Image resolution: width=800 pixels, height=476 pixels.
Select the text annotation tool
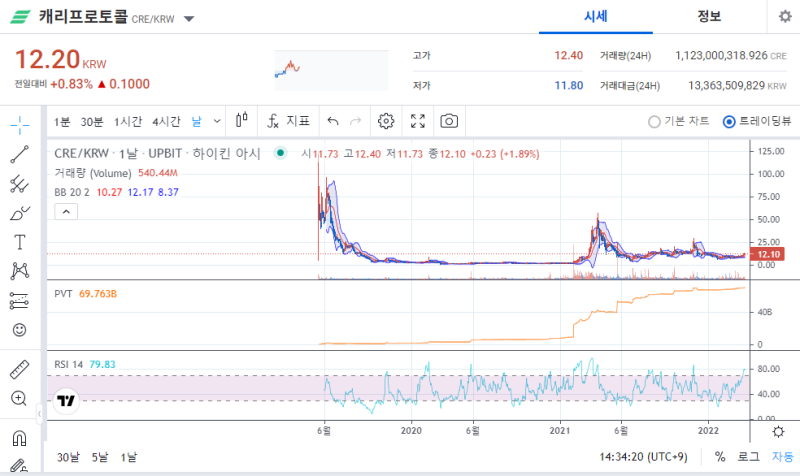point(19,242)
